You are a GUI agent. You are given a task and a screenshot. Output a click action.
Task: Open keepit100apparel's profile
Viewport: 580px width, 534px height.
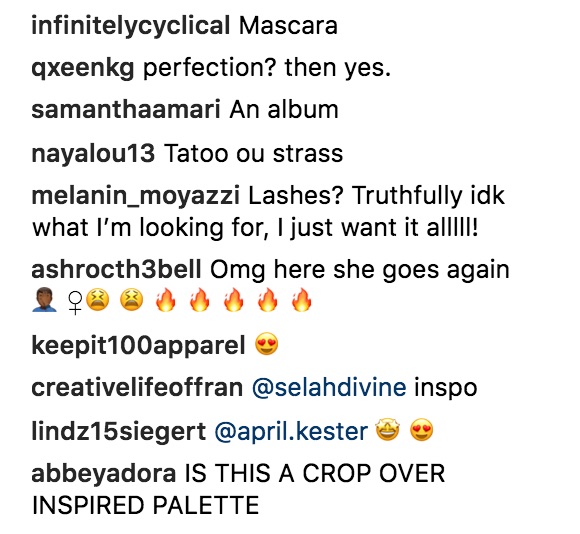tap(139, 346)
